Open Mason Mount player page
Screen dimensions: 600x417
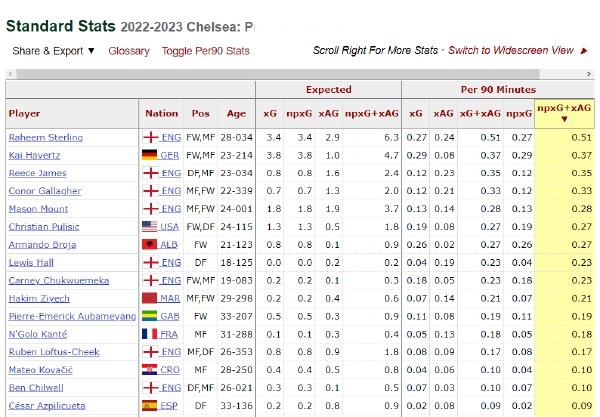pyautogui.click(x=38, y=209)
